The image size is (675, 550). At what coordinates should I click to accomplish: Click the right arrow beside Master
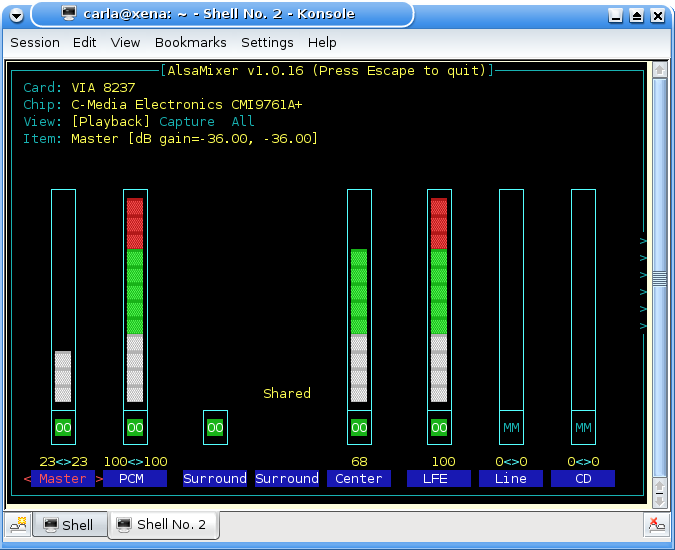[99, 479]
